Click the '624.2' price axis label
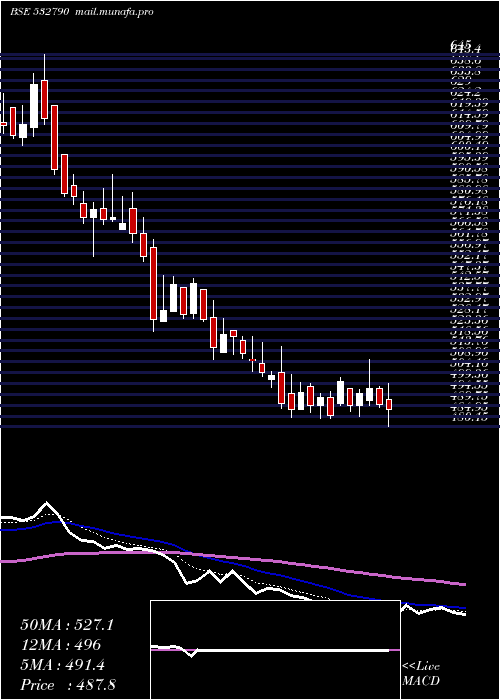The image size is (500, 700). pyautogui.click(x=466, y=93)
